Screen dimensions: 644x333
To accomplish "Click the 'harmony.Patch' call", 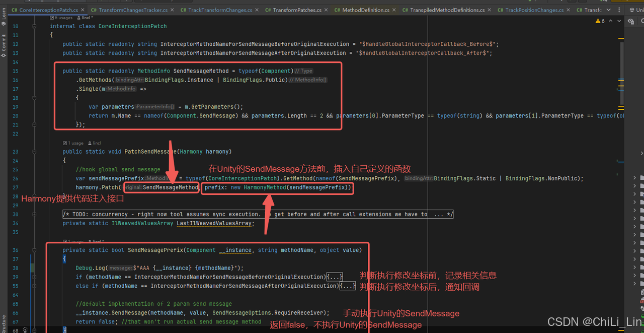I will tap(98, 187).
